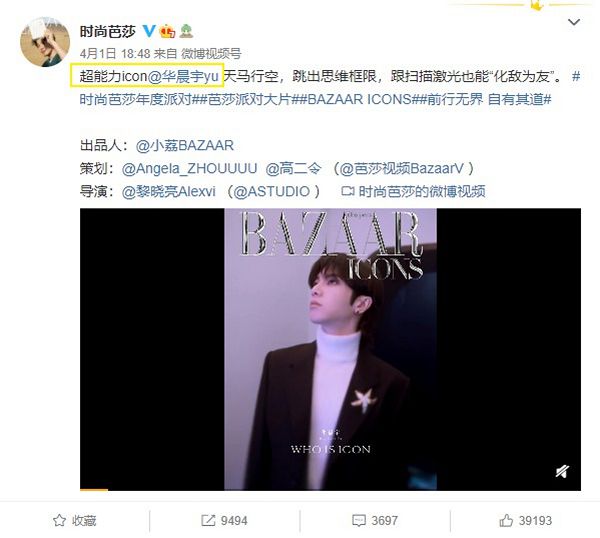Click the blue V verified badge
This screenshot has width=600, height=538.
coord(149,31)
